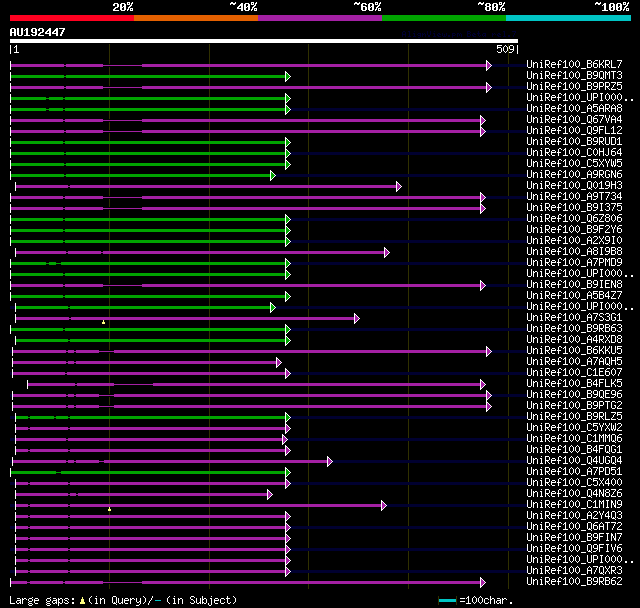Open the UniRef100_B6KRL7 hit label

click(x=574, y=64)
